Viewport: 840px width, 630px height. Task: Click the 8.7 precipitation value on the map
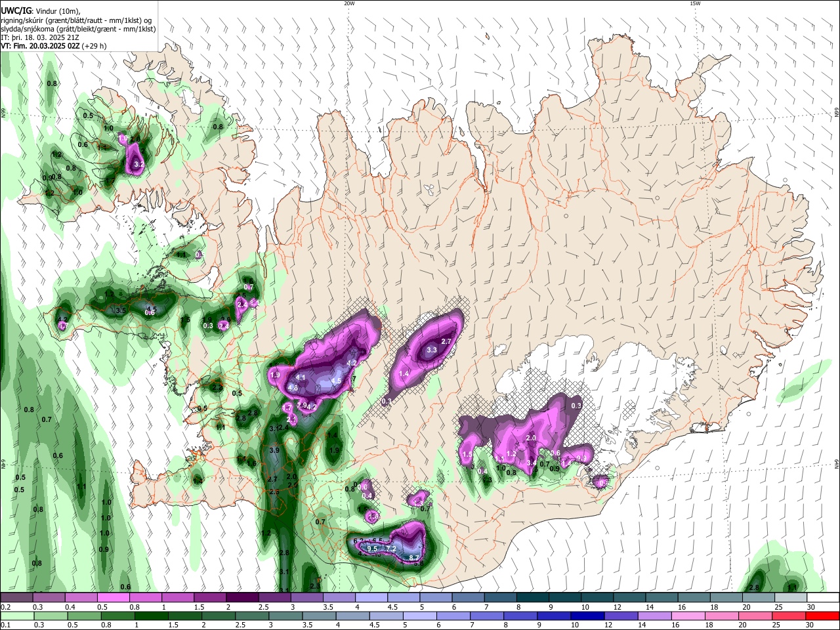pyautogui.click(x=414, y=558)
